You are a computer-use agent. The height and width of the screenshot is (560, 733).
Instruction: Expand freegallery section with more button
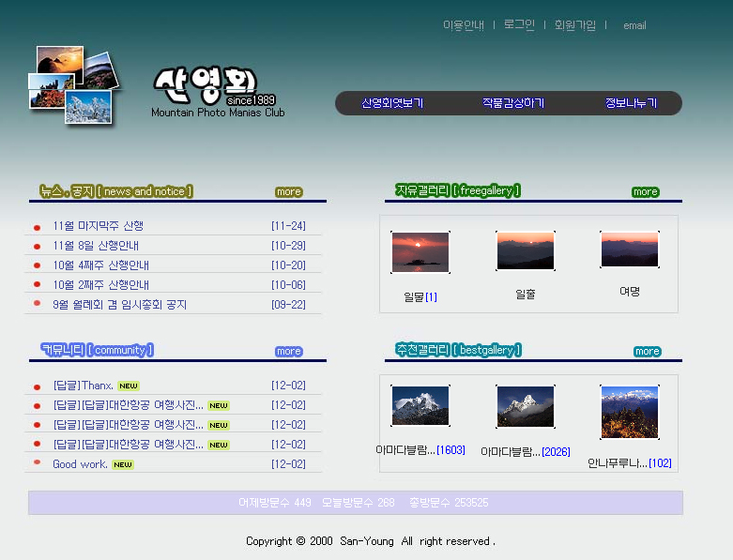[x=645, y=191]
